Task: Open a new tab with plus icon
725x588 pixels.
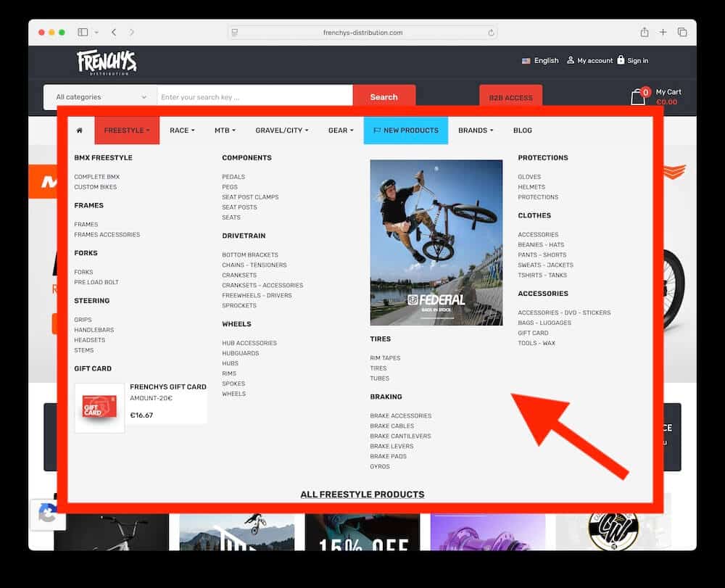Action: [x=663, y=32]
